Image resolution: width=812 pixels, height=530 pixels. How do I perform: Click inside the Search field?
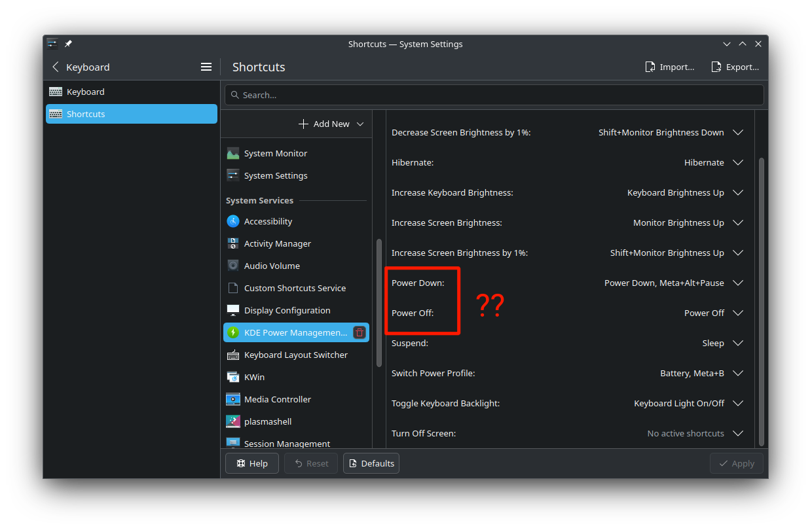494,94
